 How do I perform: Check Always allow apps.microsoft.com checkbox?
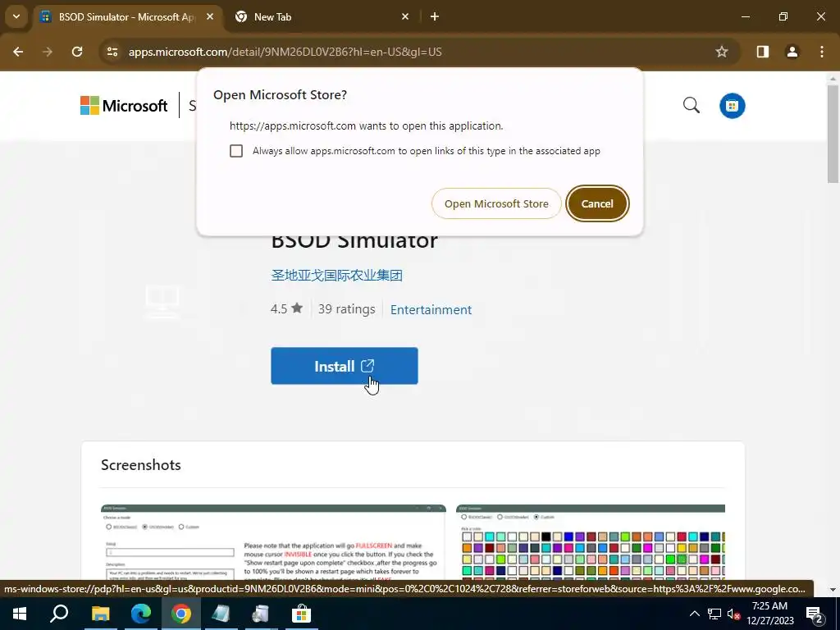pyautogui.click(x=236, y=151)
